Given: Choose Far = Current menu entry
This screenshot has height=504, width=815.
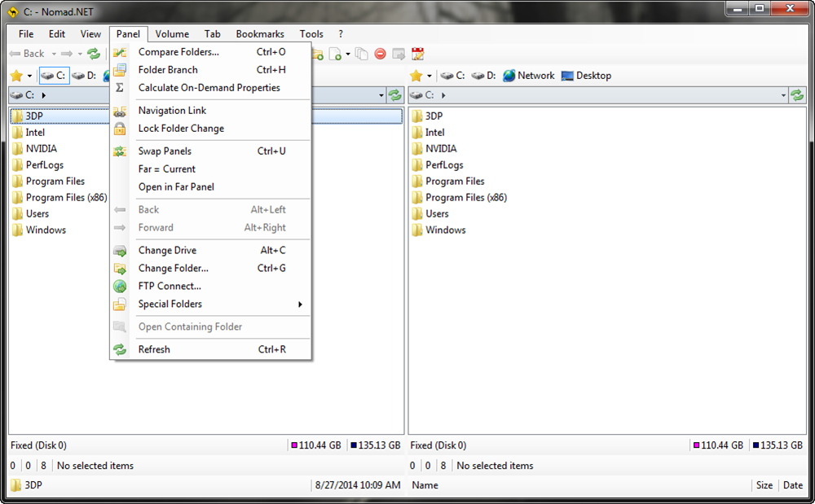Looking at the screenshot, I should 210,169.
